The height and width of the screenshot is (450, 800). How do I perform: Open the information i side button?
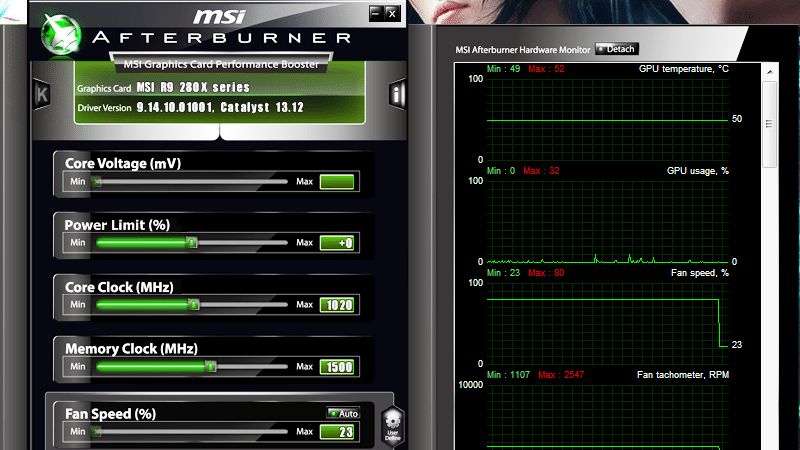(x=397, y=94)
